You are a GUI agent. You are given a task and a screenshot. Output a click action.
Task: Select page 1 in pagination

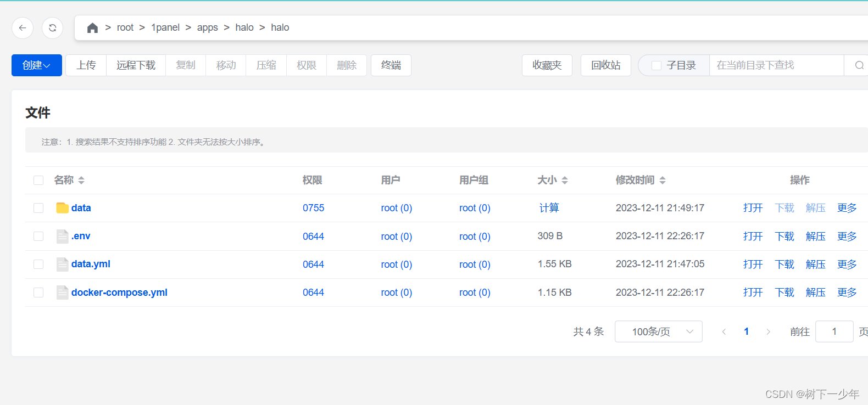[x=746, y=331]
